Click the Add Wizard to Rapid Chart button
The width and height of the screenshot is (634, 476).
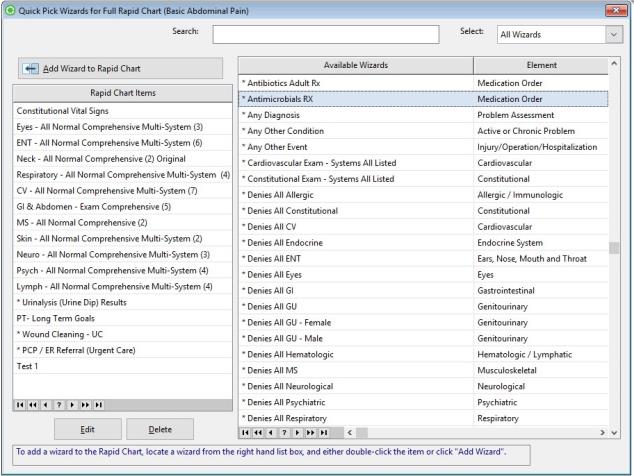pyautogui.click(x=120, y=68)
